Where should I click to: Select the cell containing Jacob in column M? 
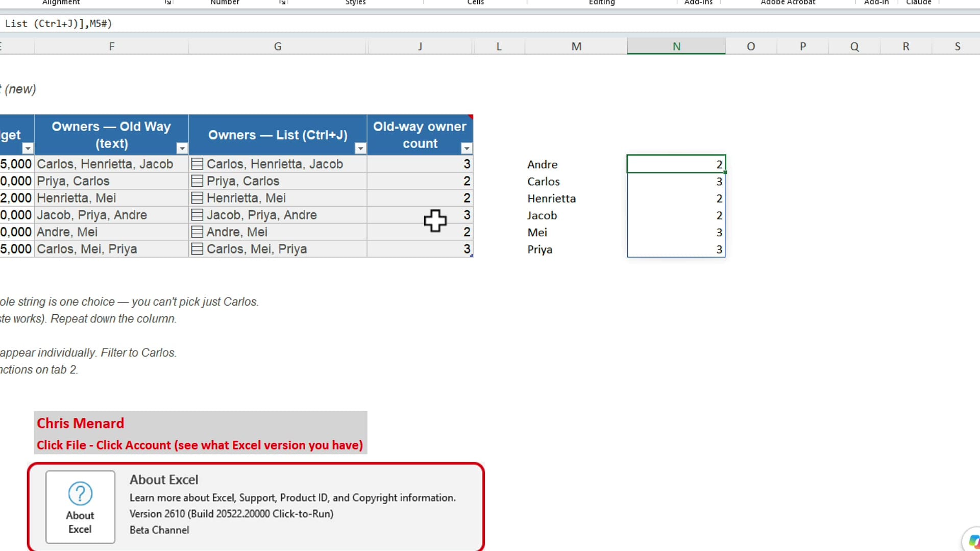[576, 215]
